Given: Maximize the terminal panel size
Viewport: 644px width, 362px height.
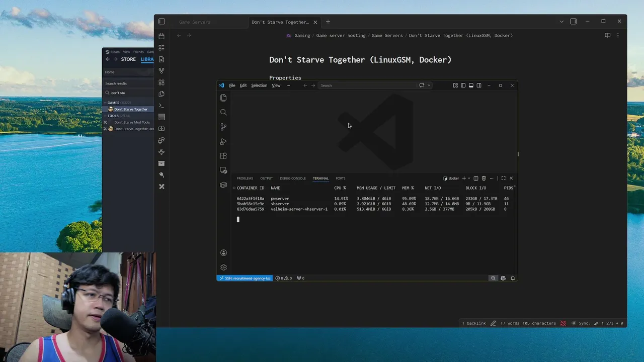Looking at the screenshot, I should pos(503,178).
